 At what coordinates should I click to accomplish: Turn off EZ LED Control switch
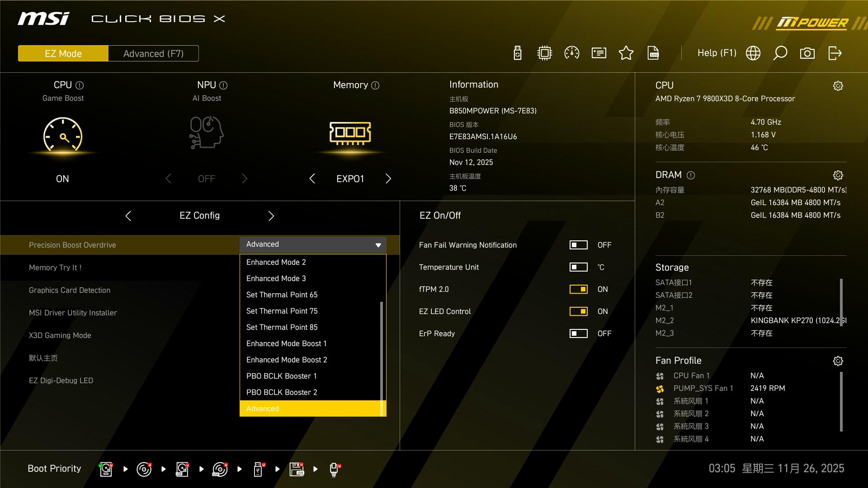click(578, 311)
